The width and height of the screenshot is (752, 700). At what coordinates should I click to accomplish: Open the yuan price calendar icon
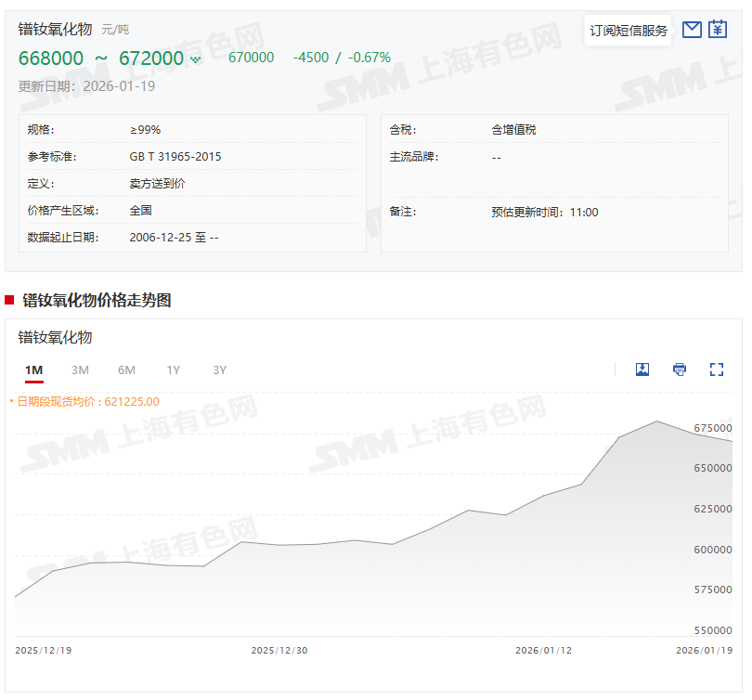718,30
